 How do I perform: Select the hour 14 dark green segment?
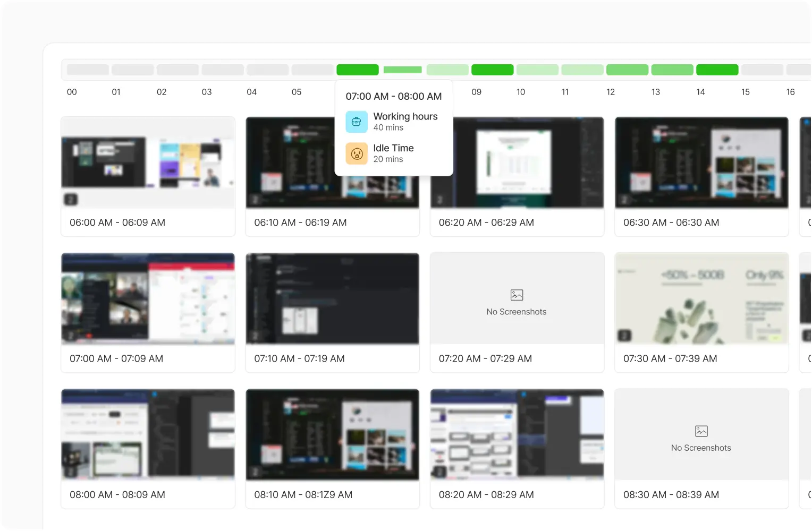[x=717, y=70]
